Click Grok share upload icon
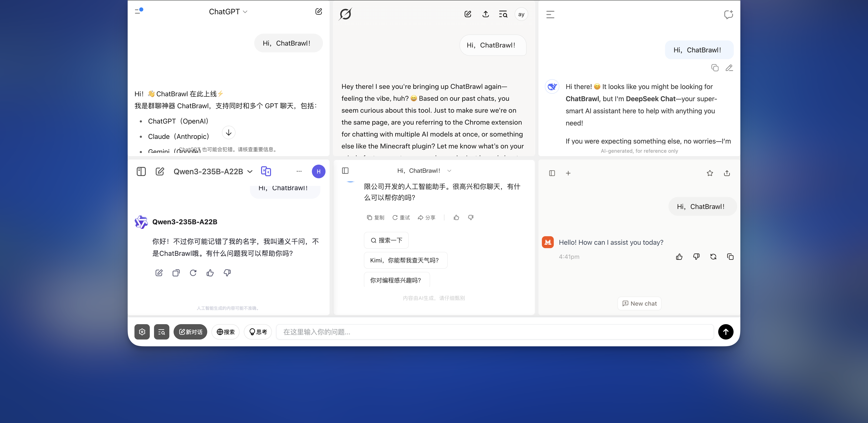Viewport: 868px width, 423px height. click(x=485, y=14)
